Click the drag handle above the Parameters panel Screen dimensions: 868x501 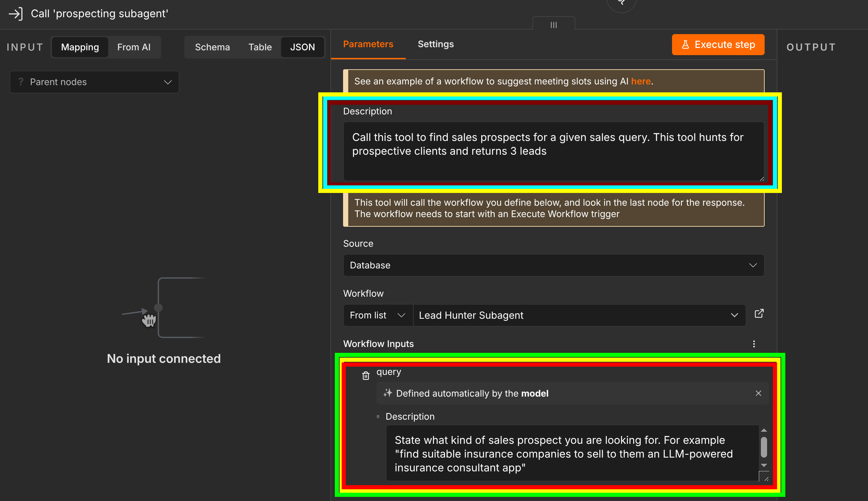[x=554, y=25]
